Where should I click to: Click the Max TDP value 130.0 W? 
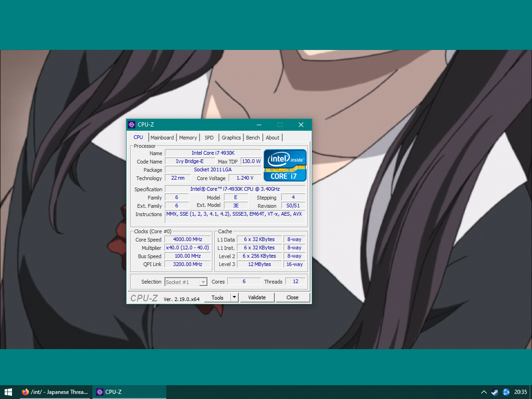coord(251,161)
